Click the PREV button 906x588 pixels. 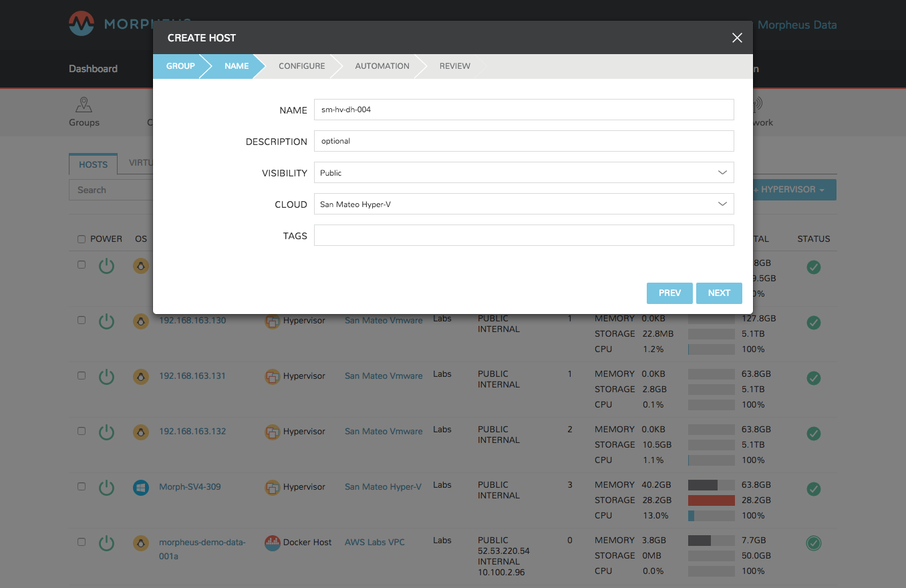(x=669, y=293)
